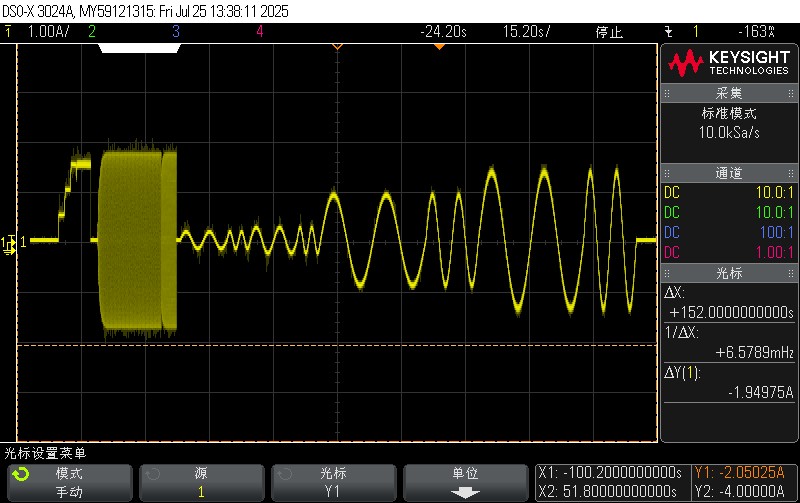Open the 采集 acquisition panel header

tap(729, 93)
